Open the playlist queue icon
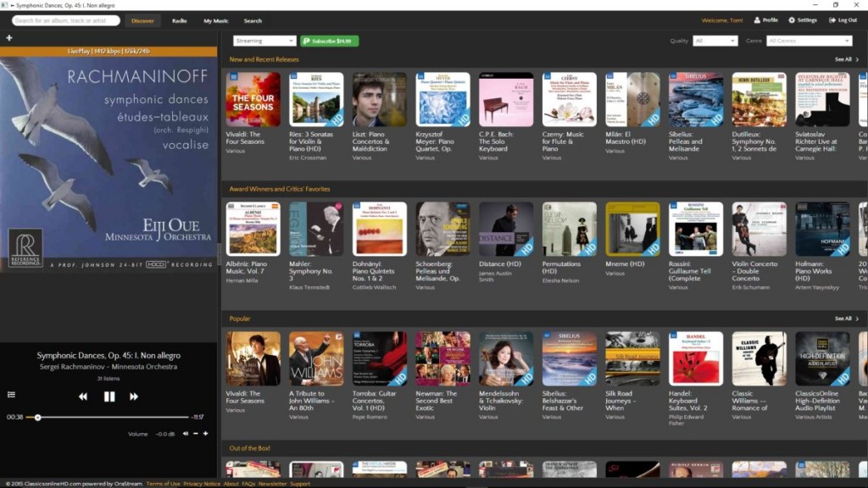Image resolution: width=868 pixels, height=488 pixels. click(11, 395)
